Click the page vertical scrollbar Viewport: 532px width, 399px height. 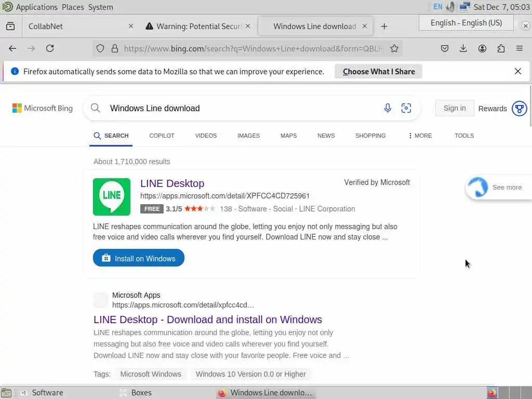(530, 106)
